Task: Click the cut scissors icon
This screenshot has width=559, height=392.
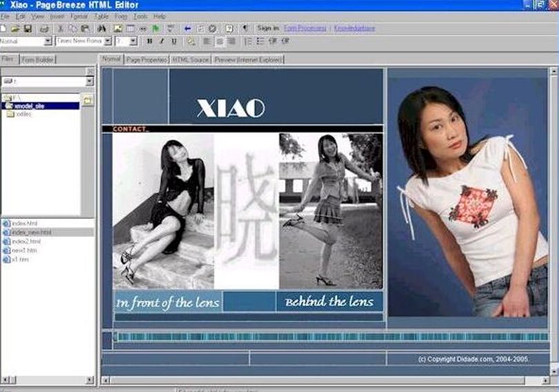Action: pos(60,28)
